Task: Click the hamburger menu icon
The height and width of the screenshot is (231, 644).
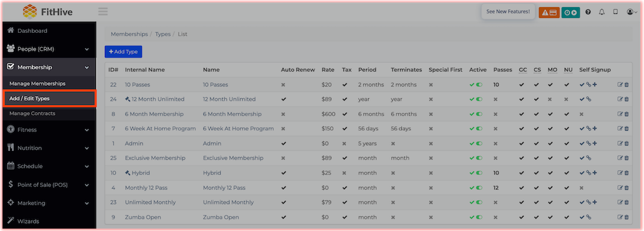Action: tap(103, 11)
